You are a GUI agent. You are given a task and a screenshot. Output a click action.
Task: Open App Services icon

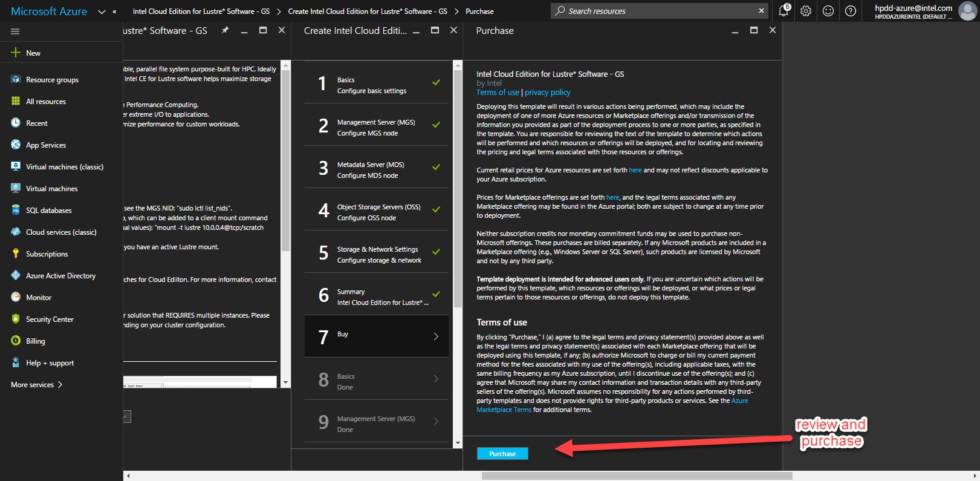(16, 145)
